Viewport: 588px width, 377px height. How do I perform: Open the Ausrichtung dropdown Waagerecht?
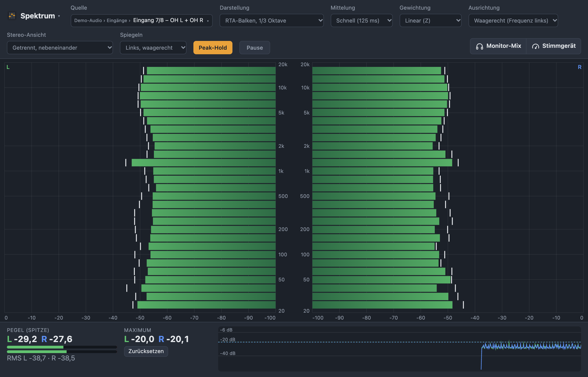point(513,21)
